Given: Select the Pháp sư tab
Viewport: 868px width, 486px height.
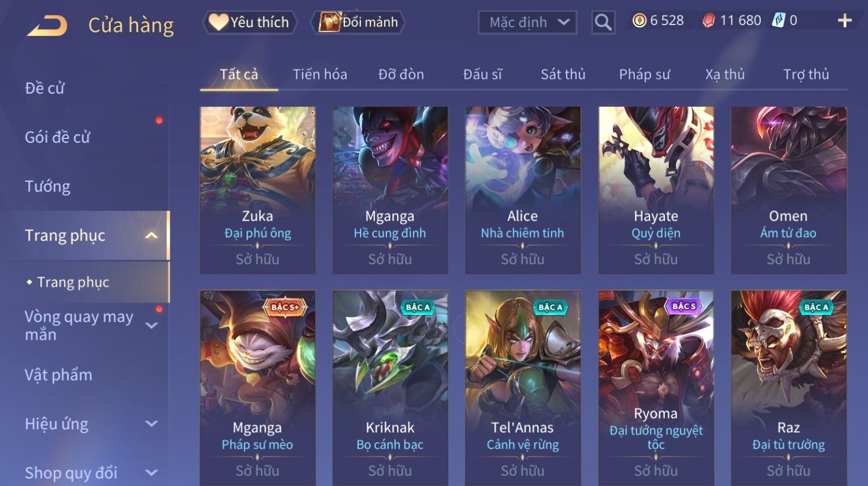Looking at the screenshot, I should pos(644,74).
